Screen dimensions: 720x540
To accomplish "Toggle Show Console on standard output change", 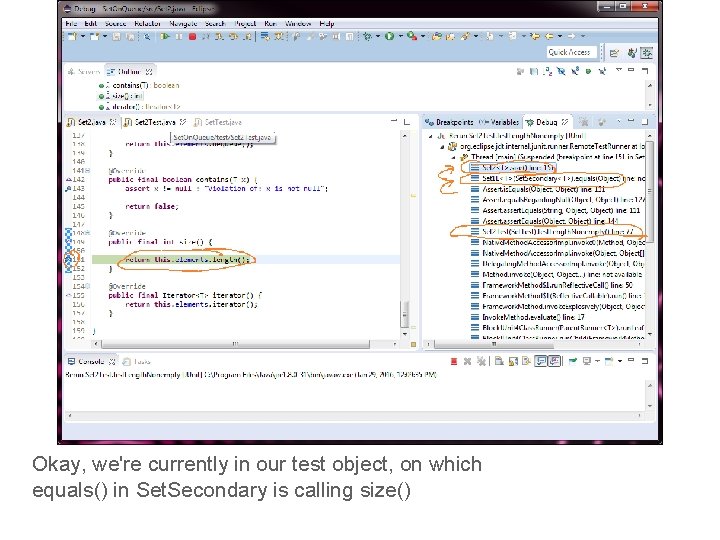I will tap(541, 361).
